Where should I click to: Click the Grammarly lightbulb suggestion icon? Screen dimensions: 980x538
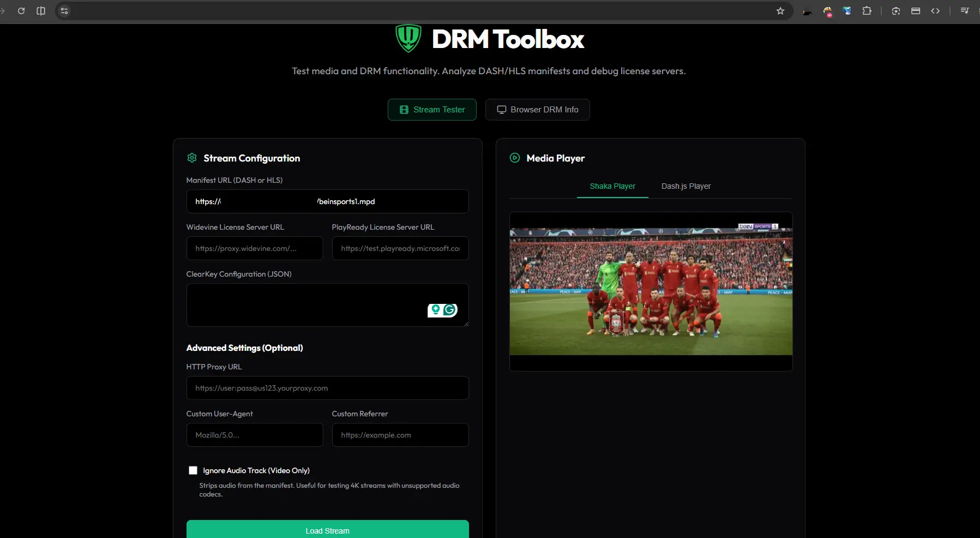tap(435, 310)
